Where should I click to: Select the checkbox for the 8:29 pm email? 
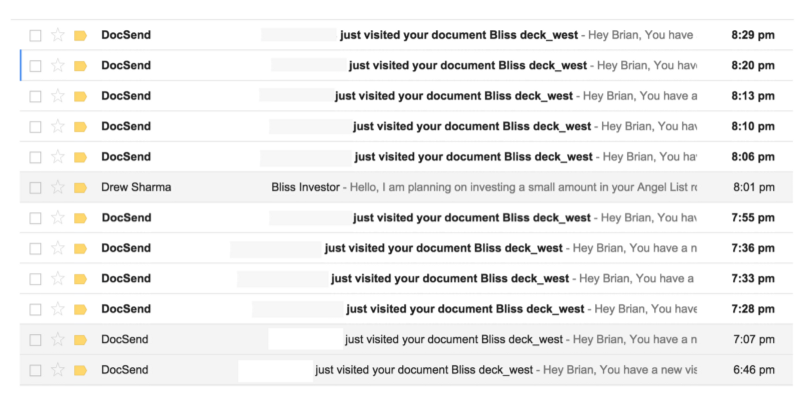[35, 36]
